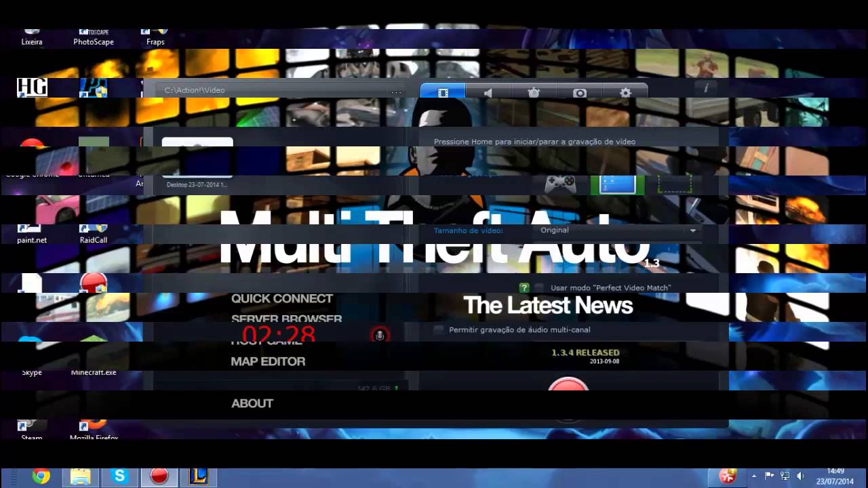This screenshot has height=488, width=868.
Task: Open File Explorer folder on the taskbar
Action: pos(80,476)
